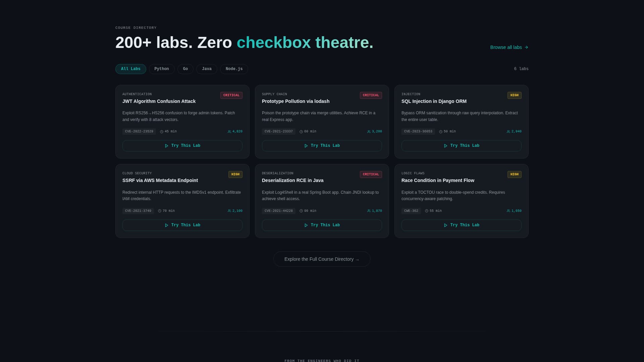Screen dimensions: 644x362
Task: Click clock icon beside 50 min
Action: [441, 132]
